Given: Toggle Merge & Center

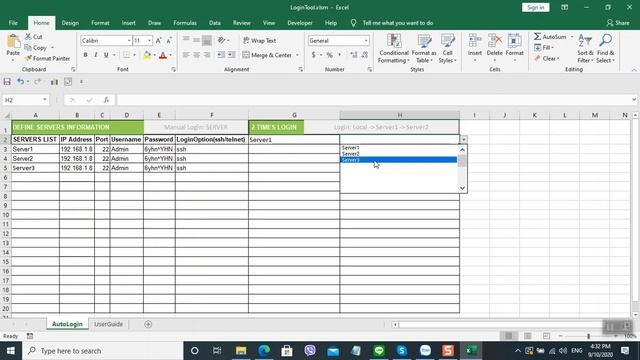Looking at the screenshot, I should point(267,55).
